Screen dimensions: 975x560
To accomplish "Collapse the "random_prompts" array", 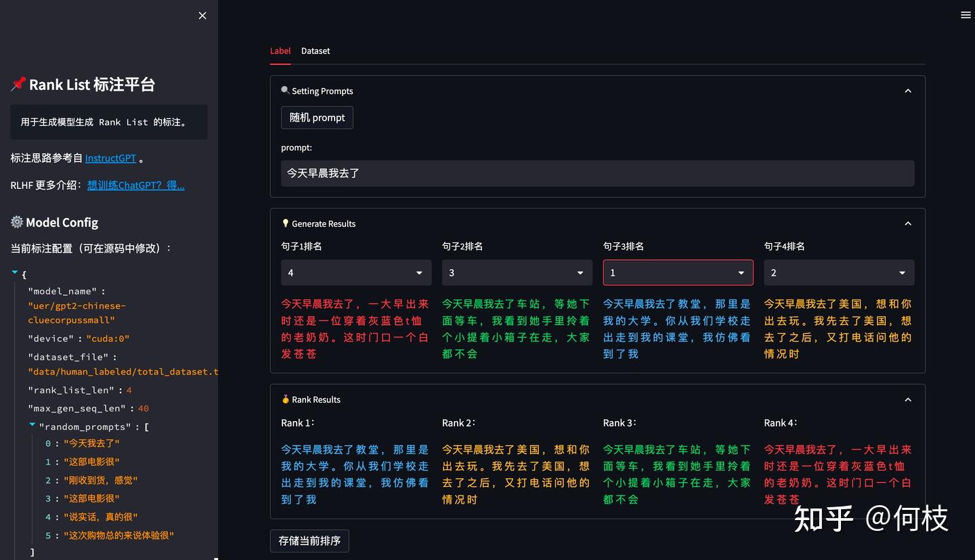I will click(x=32, y=425).
